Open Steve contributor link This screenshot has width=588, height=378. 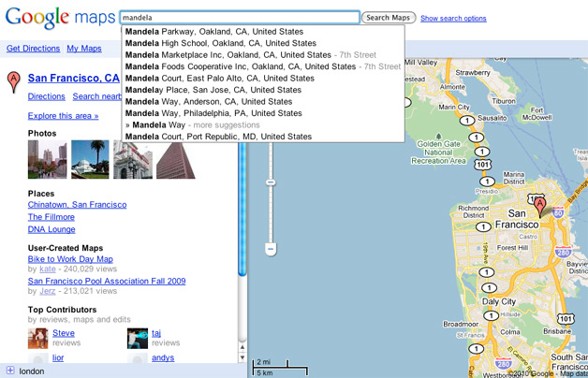point(64,333)
